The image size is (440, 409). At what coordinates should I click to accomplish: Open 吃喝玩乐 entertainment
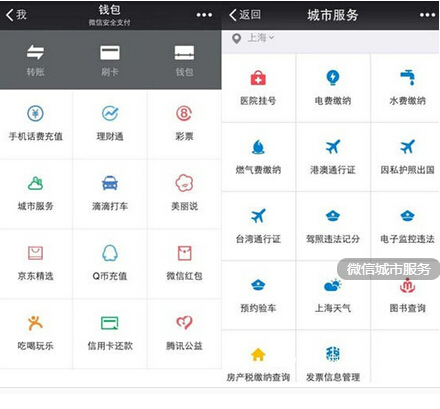[35, 333]
